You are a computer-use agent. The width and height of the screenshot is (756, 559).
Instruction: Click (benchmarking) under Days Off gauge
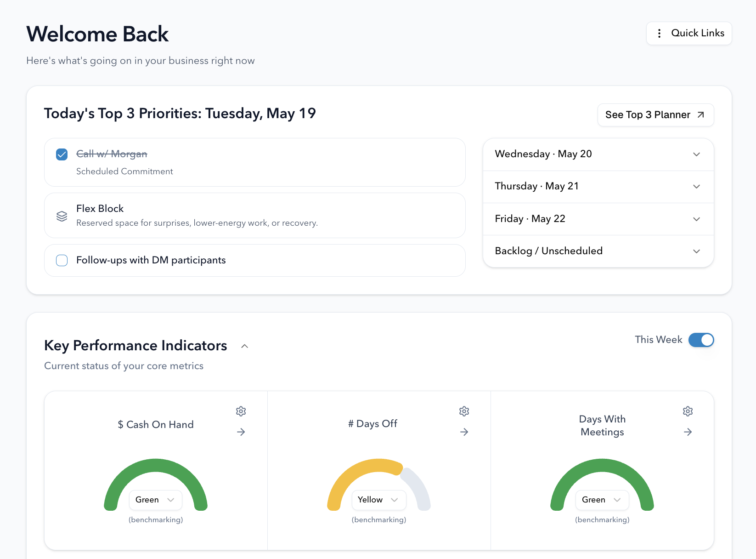tap(379, 520)
